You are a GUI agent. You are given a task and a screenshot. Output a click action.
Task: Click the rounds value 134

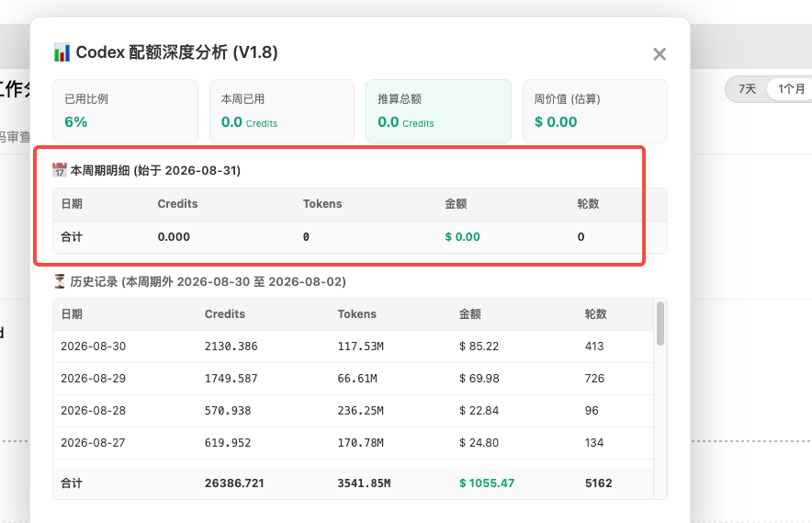pyautogui.click(x=594, y=443)
